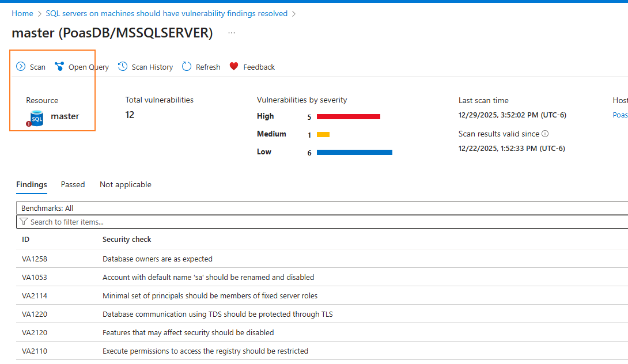Open finding VA2110

(35, 351)
